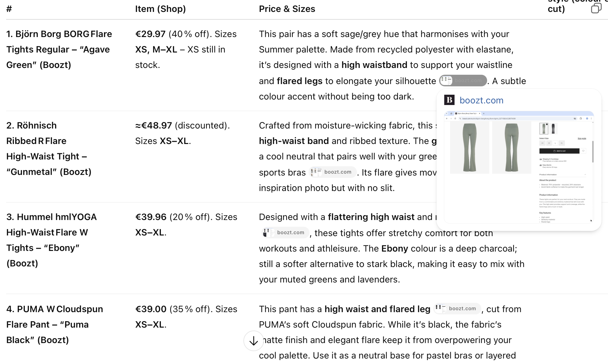Viewport: 608px width, 364px height.
Task: Select the green colour swatch in preview
Action: 544,129
